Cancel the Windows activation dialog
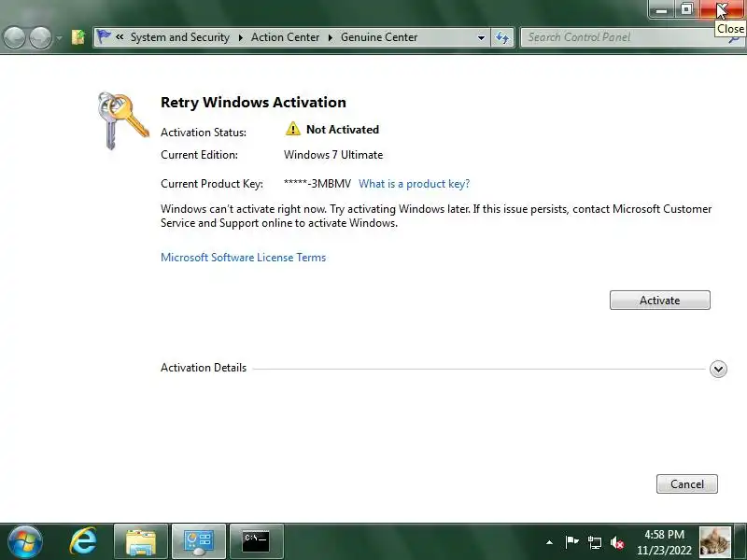This screenshot has height=560, width=747. pyautogui.click(x=687, y=483)
